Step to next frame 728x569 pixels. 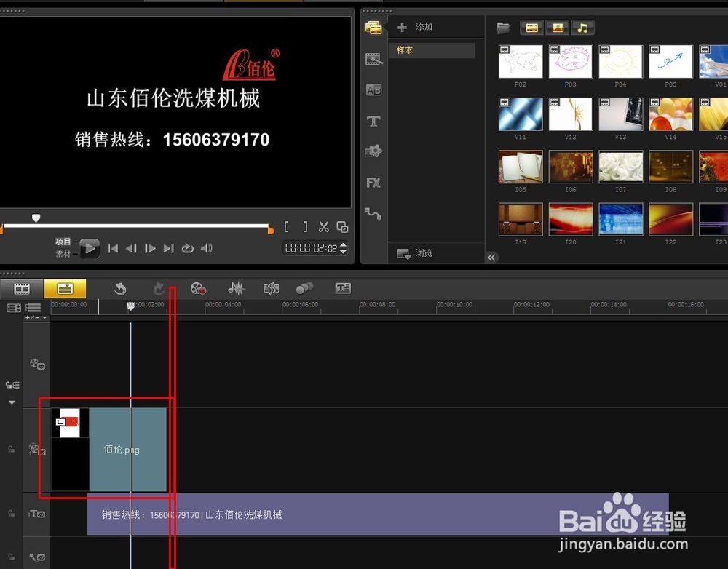(x=150, y=249)
